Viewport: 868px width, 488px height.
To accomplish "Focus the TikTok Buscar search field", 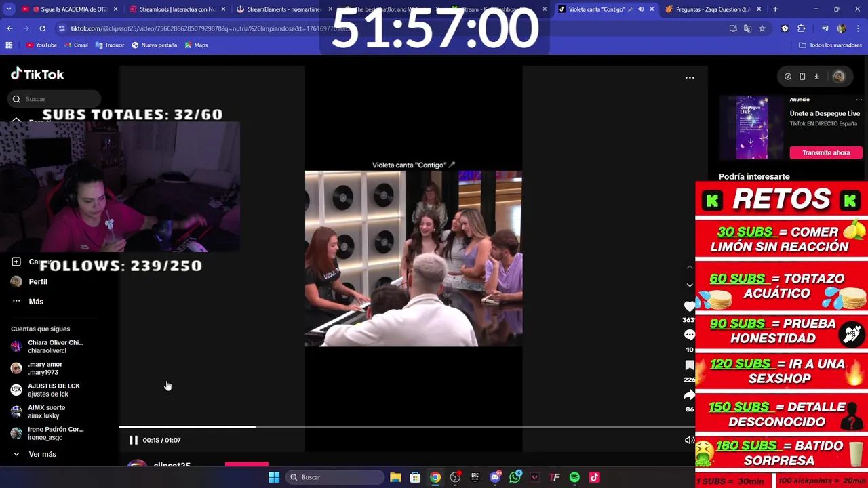I will pos(56,99).
